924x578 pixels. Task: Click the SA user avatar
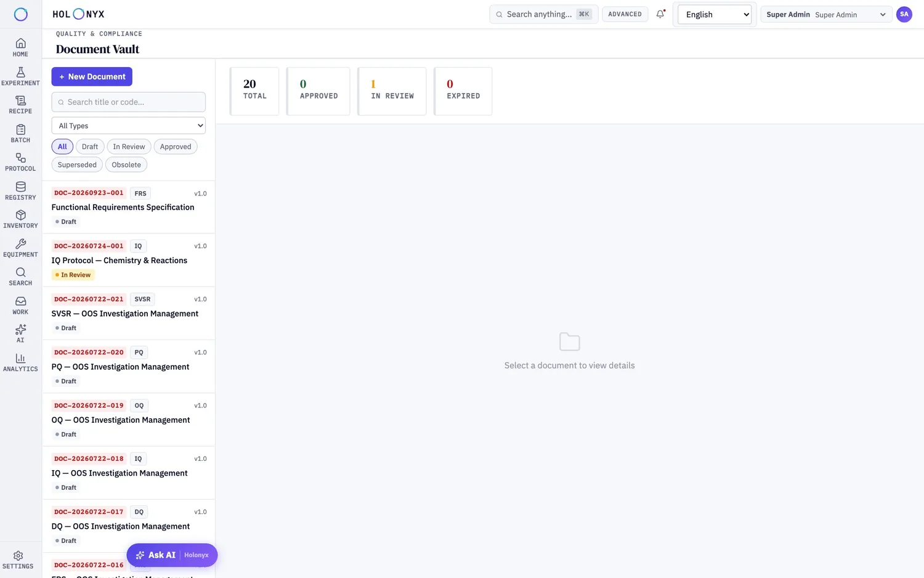coord(904,14)
